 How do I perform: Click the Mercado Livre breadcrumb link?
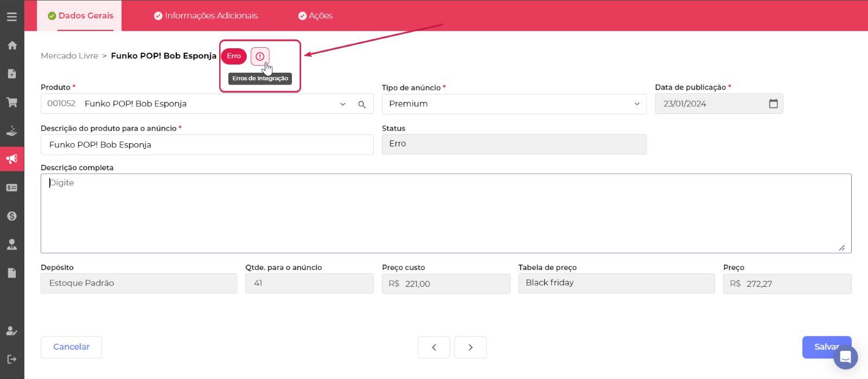coord(69,56)
